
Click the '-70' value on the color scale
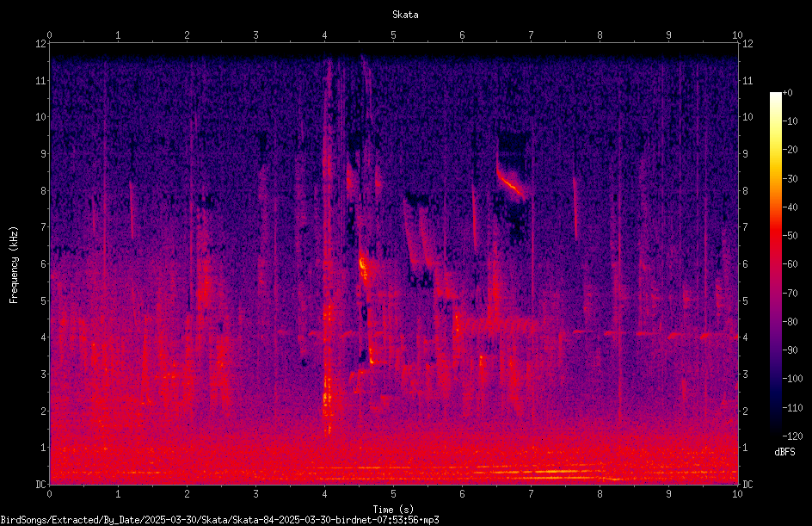[790, 294]
